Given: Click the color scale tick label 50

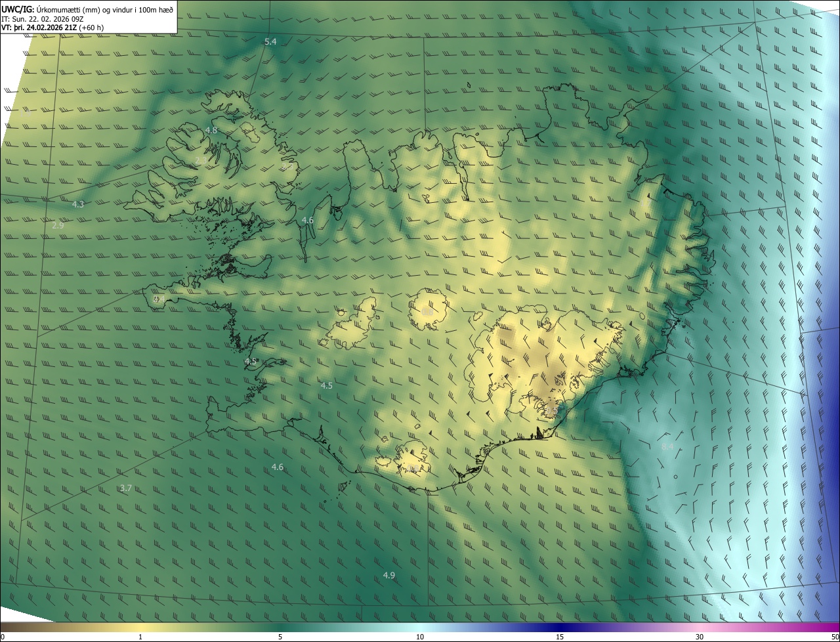Looking at the screenshot, I should pos(835,637).
